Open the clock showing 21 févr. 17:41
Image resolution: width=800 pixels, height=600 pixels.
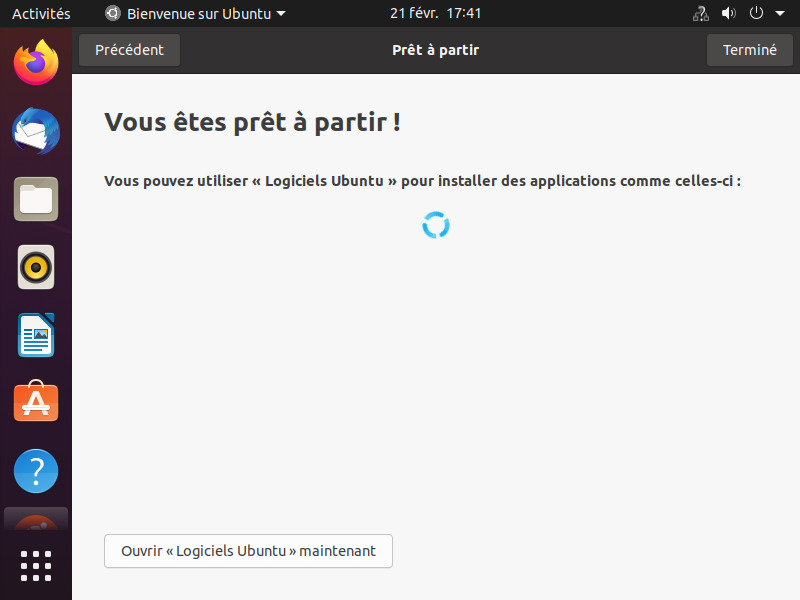click(436, 14)
